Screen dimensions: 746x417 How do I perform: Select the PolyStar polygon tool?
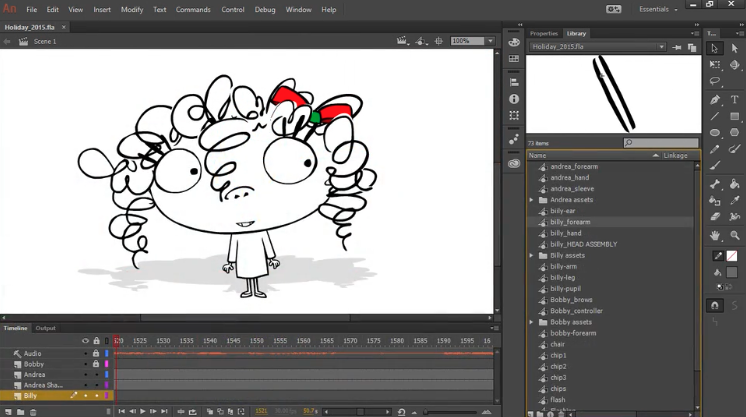coord(734,132)
